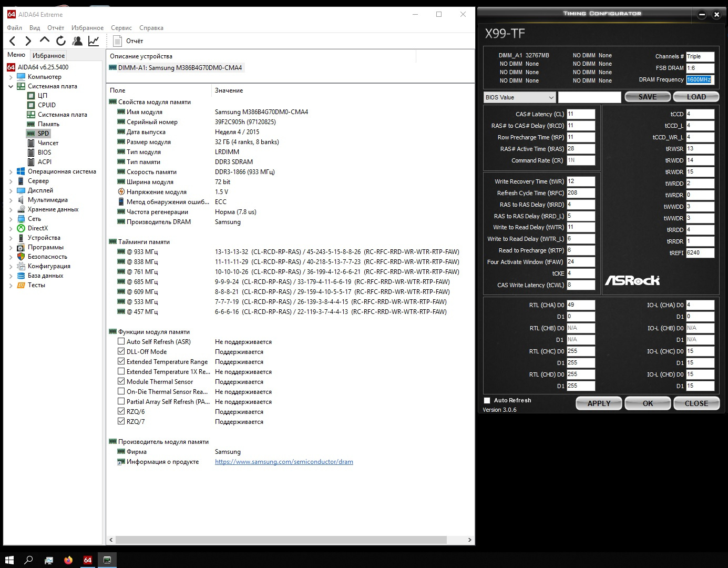
Task: Click scrollbar right arrow in AIDA64
Action: (x=469, y=540)
